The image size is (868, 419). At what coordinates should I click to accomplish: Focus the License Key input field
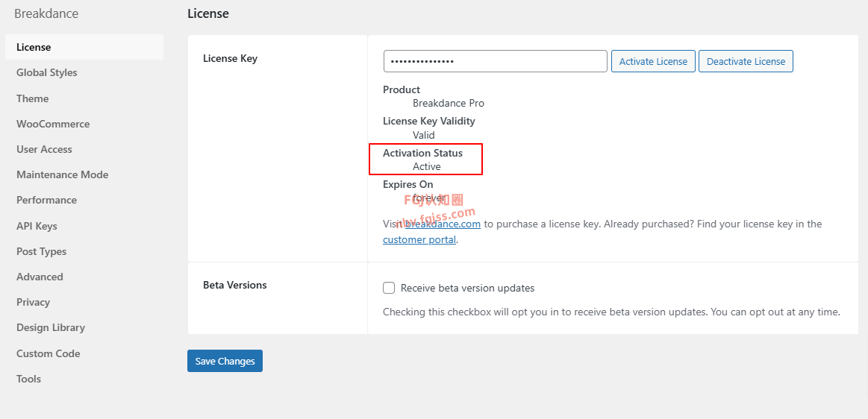[495, 61]
